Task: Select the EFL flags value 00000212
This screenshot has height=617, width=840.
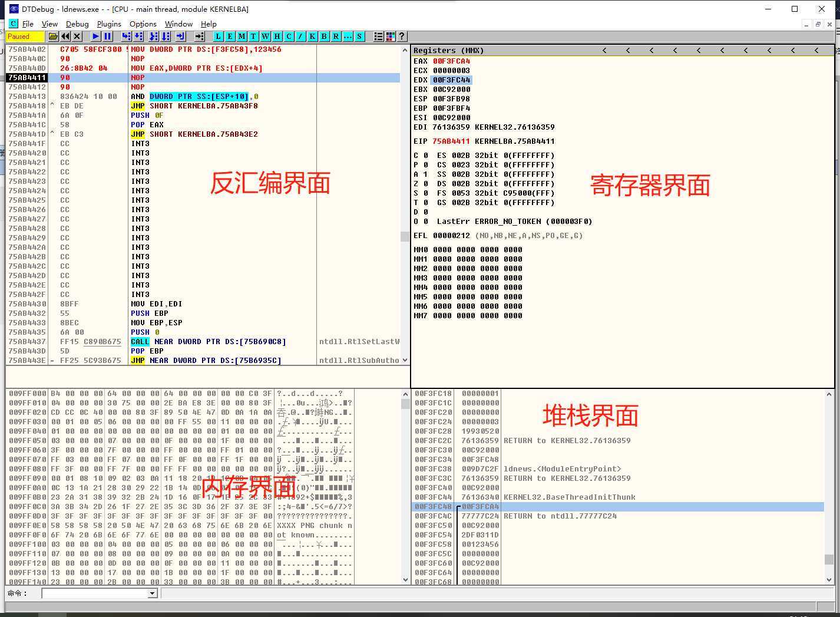Action: (451, 235)
